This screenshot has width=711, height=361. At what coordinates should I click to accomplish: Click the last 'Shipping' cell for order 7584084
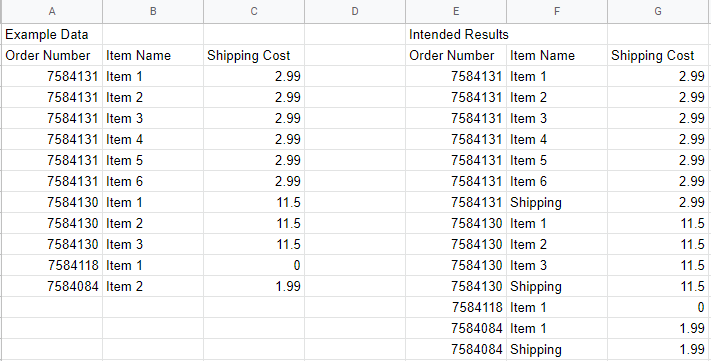557,349
